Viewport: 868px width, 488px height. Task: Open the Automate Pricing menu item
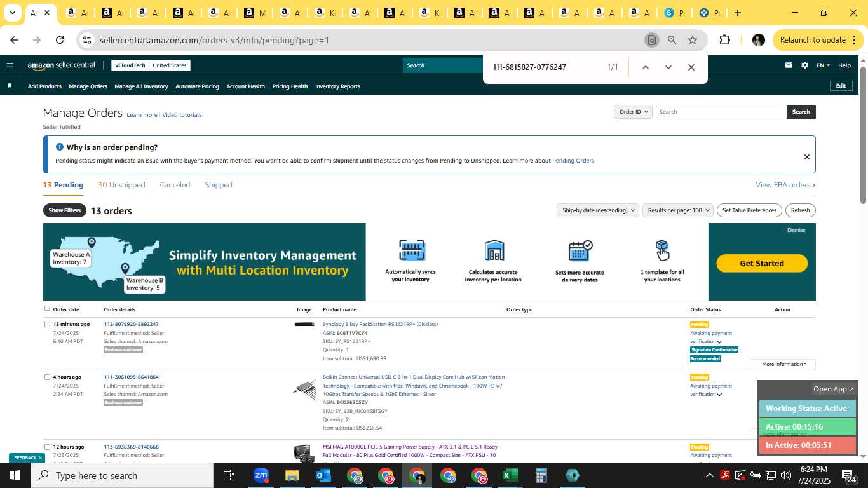pos(197,86)
